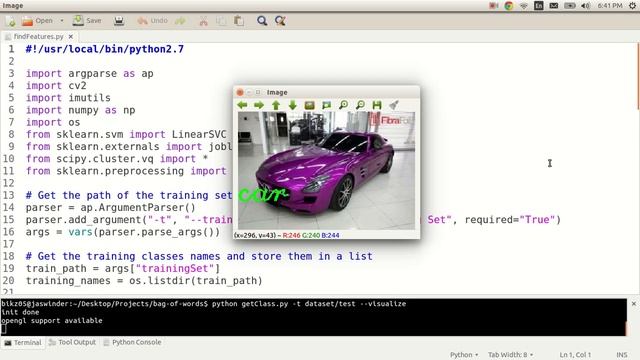The width and height of the screenshot is (640, 360).
Task: Open the Wi-Fi network indicator
Action: (x=524, y=6)
